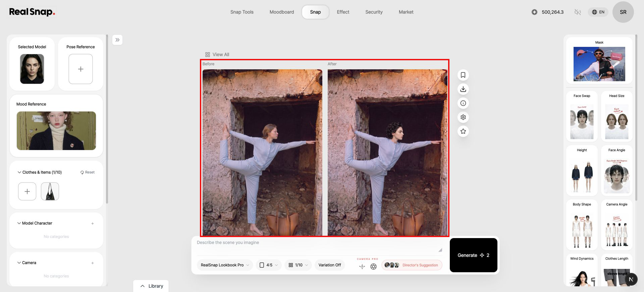Open the Effect tab
644x292 pixels.
[343, 12]
